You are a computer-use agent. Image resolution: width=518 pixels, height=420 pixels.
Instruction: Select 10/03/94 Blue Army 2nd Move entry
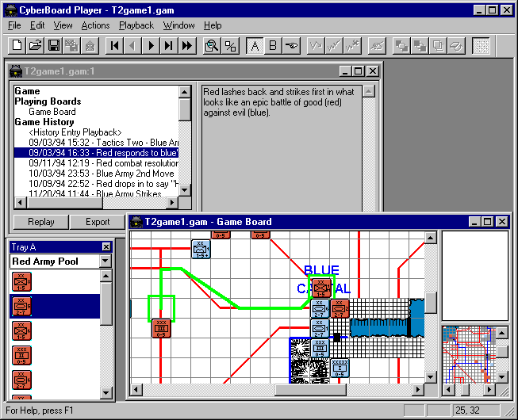(101, 174)
